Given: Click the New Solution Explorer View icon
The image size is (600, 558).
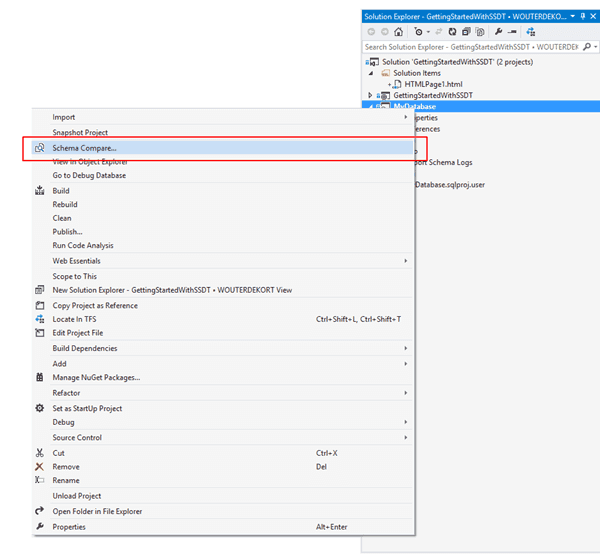Looking at the screenshot, I should click(40, 290).
